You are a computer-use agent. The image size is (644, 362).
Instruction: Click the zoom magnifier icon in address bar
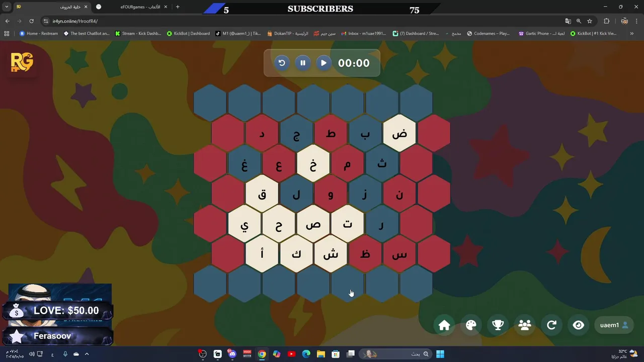coord(579,21)
